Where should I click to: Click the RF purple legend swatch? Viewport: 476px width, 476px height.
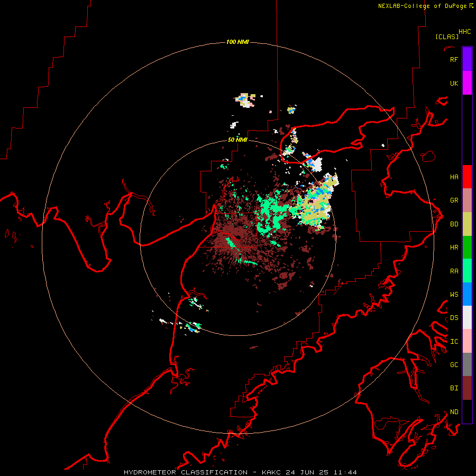pyautogui.click(x=467, y=59)
